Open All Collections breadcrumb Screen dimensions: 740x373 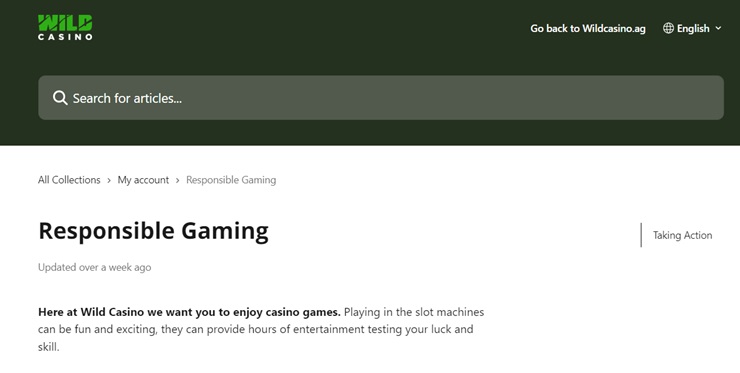(69, 180)
